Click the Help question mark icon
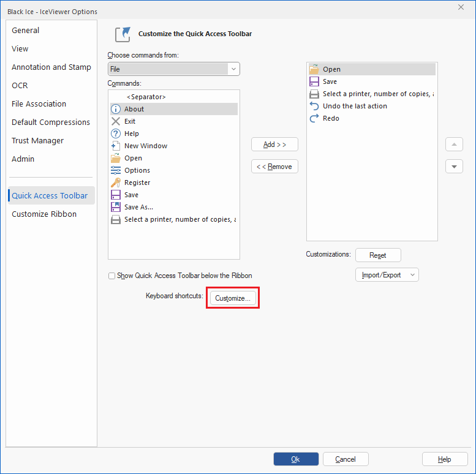 click(x=116, y=134)
